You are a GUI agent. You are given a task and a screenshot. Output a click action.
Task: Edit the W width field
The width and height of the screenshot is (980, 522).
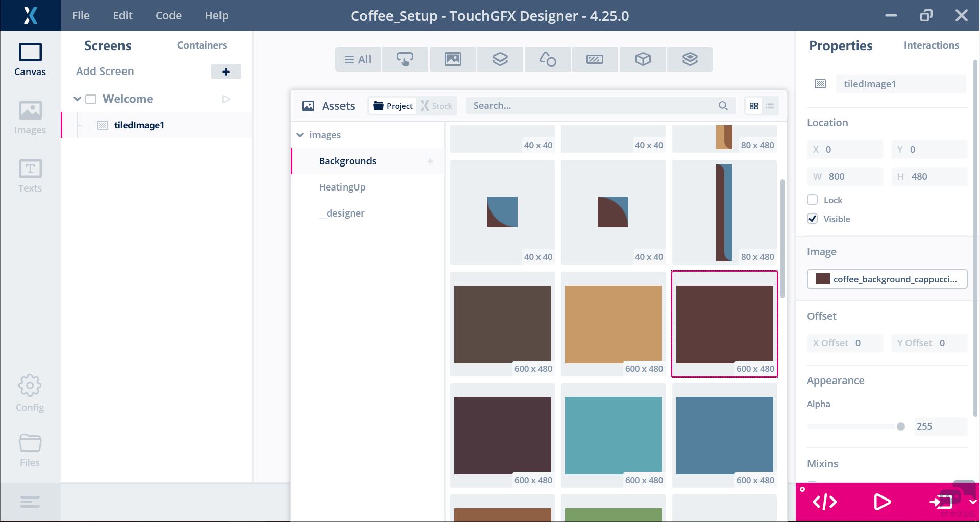pyautogui.click(x=845, y=176)
